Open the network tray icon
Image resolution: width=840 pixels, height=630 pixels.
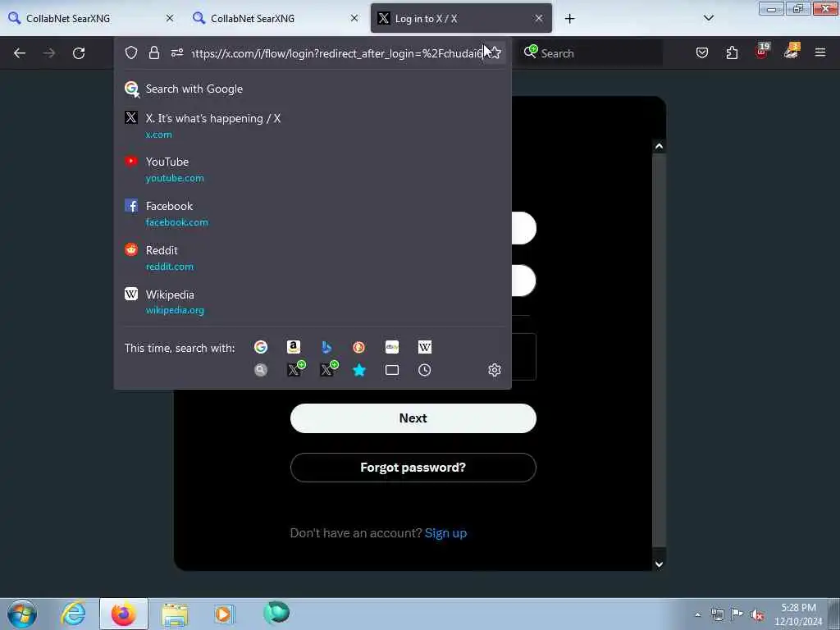(717, 615)
